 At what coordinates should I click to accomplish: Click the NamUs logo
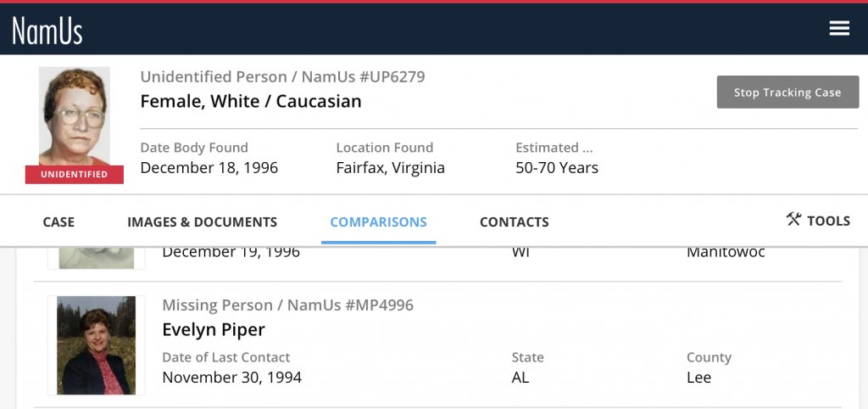tap(47, 31)
